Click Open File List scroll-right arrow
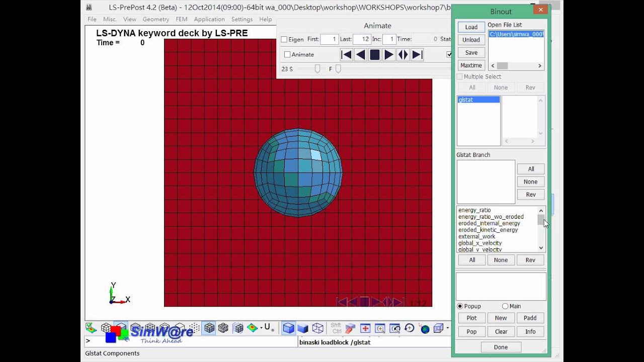 (540, 66)
